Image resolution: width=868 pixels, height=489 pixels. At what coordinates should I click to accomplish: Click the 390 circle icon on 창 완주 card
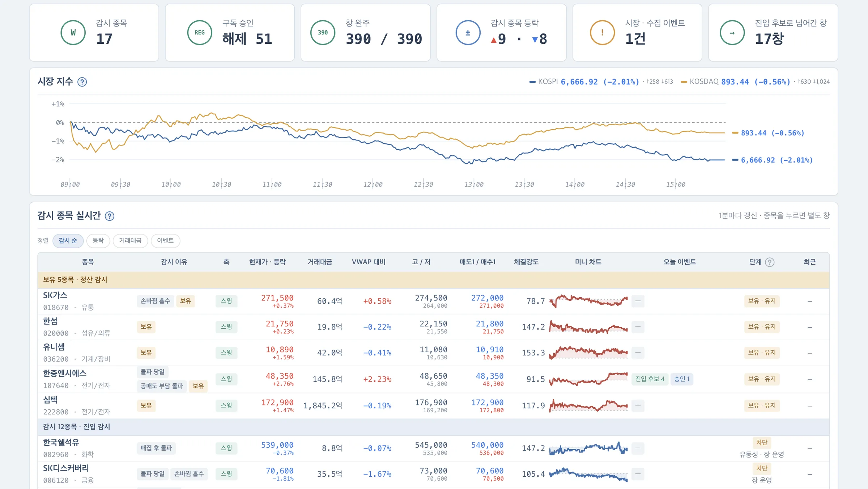323,33
